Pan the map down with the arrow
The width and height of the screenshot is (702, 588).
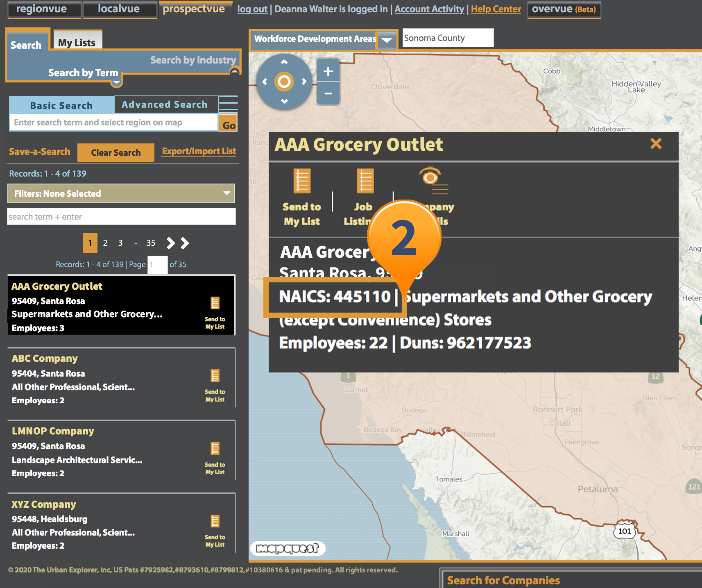pos(284,101)
